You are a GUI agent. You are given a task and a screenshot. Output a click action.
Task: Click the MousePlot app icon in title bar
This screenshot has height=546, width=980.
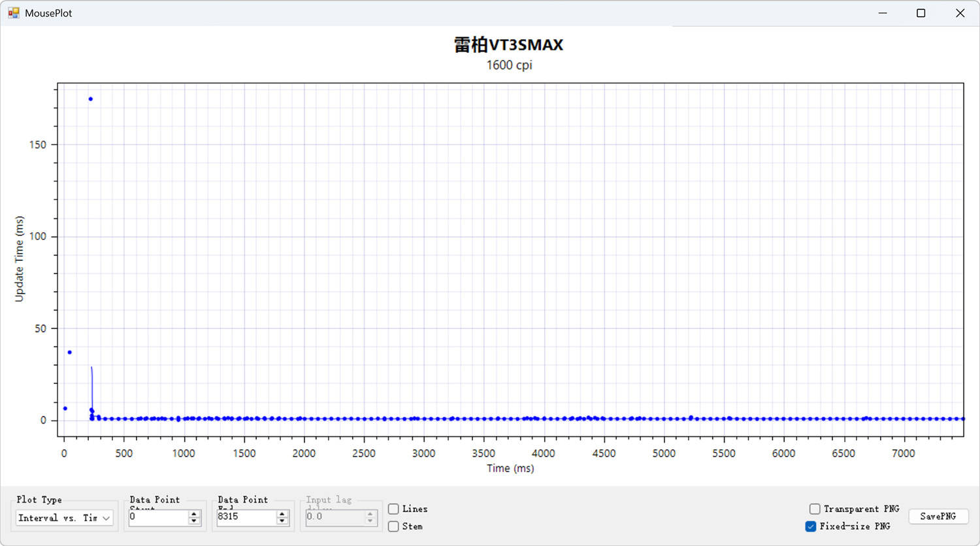[13, 13]
